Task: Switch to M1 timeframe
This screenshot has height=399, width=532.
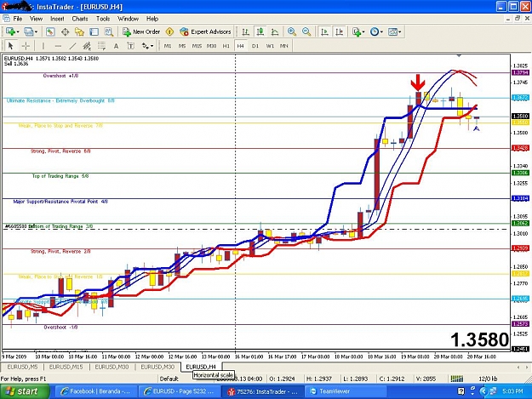Action: [x=168, y=46]
